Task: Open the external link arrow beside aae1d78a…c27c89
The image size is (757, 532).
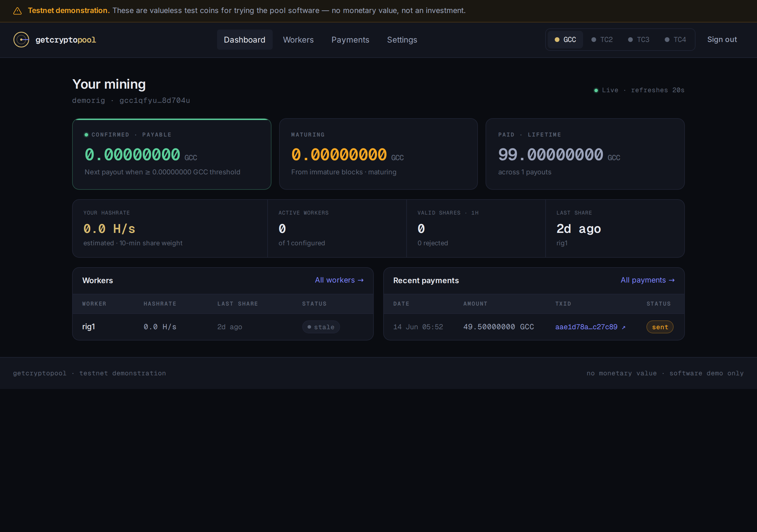Action: point(623,327)
